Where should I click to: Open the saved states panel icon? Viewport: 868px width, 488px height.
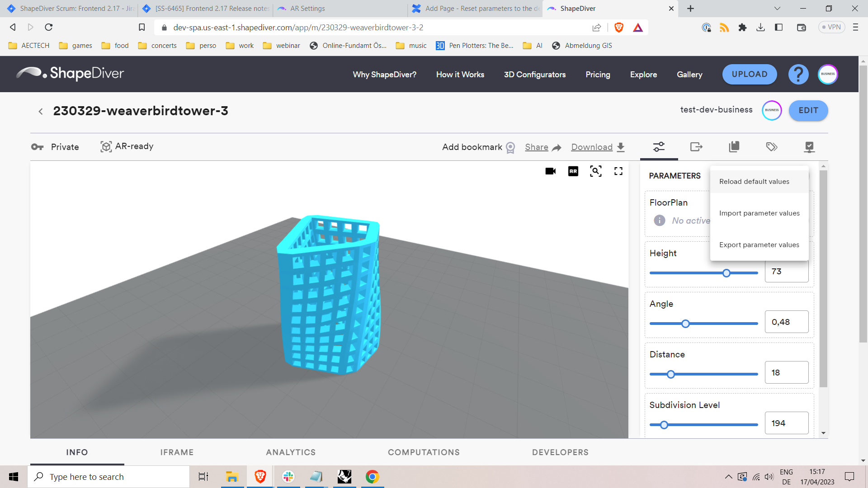coord(734,147)
